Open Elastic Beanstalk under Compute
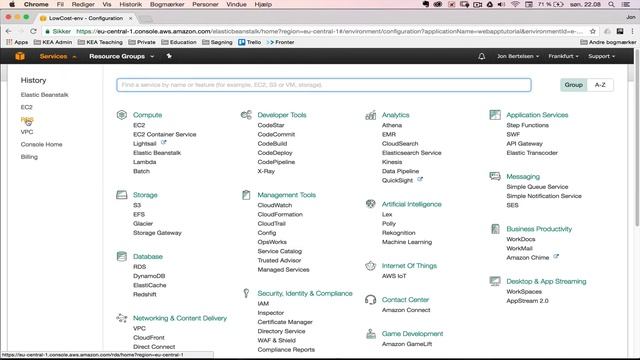640x360 pixels. pyautogui.click(x=157, y=153)
